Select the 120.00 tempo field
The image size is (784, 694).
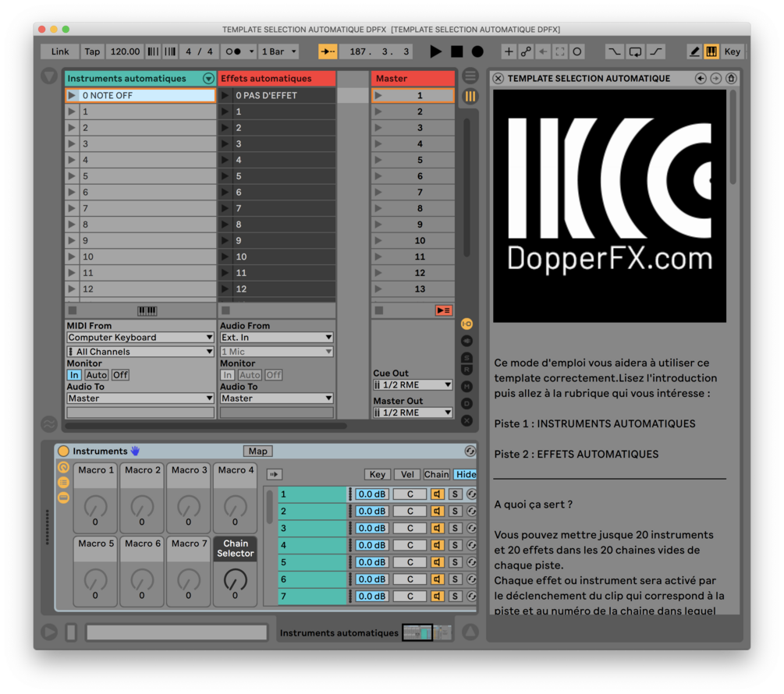point(125,51)
